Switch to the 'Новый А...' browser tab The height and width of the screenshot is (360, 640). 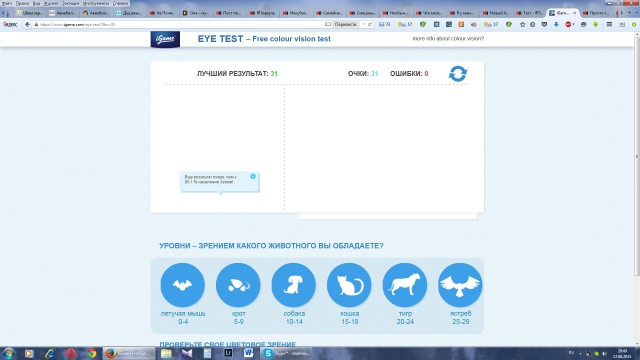point(497,13)
